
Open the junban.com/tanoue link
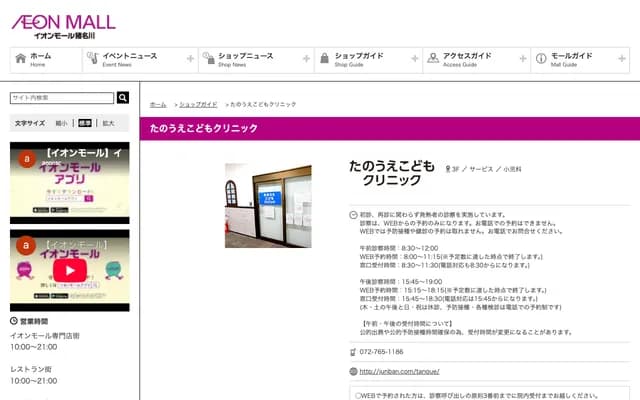coord(399,371)
